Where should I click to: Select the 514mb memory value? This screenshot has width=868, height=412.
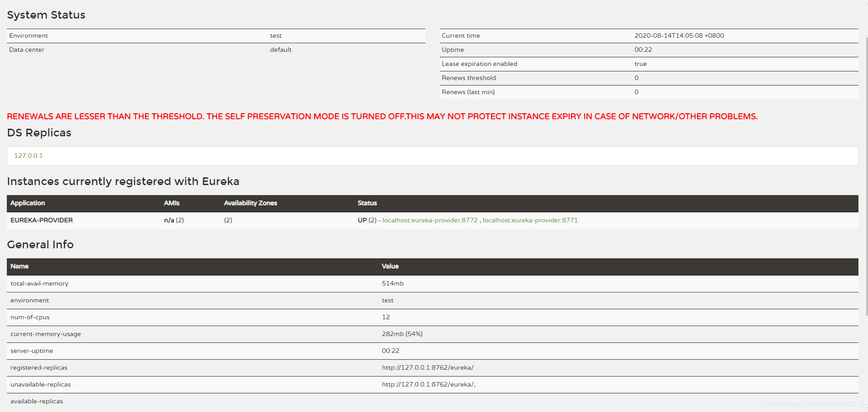point(393,284)
